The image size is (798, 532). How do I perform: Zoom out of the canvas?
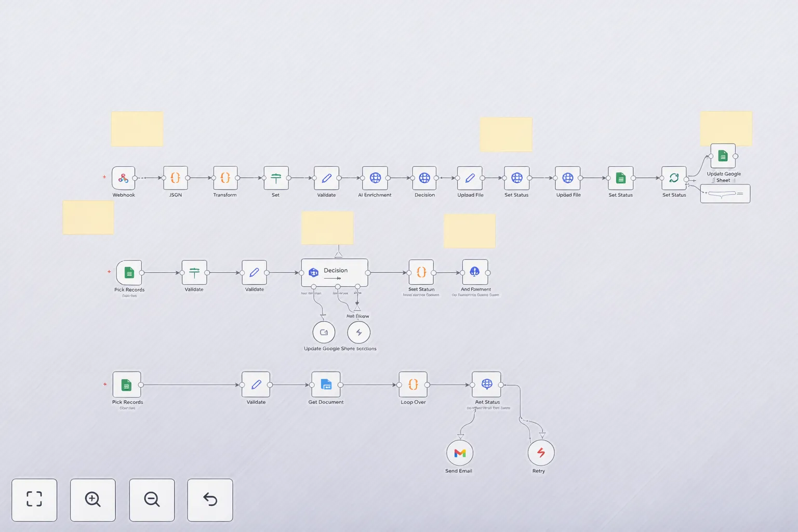(152, 500)
